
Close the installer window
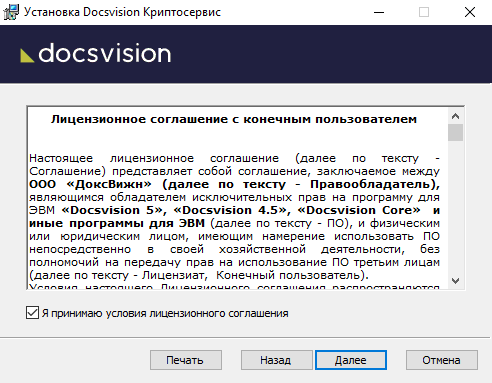pos(470,12)
